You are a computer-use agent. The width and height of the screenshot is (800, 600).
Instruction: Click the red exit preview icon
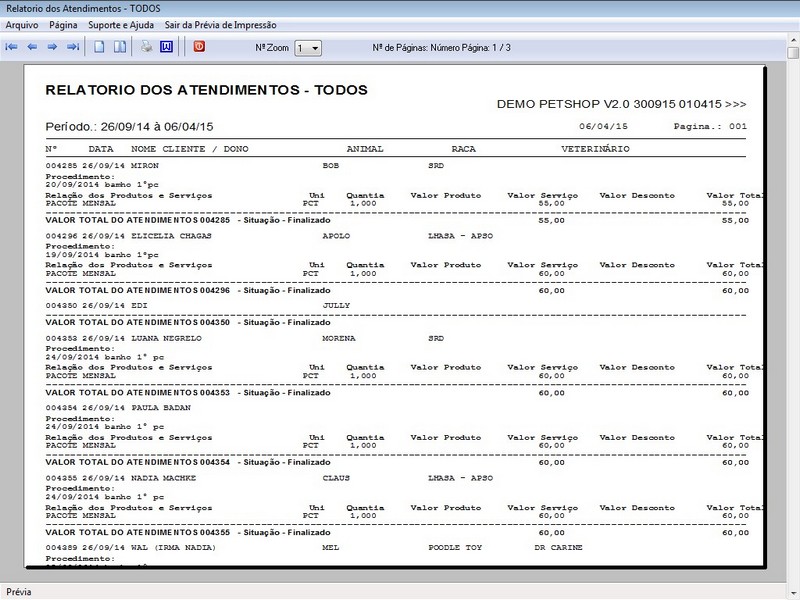[199, 46]
